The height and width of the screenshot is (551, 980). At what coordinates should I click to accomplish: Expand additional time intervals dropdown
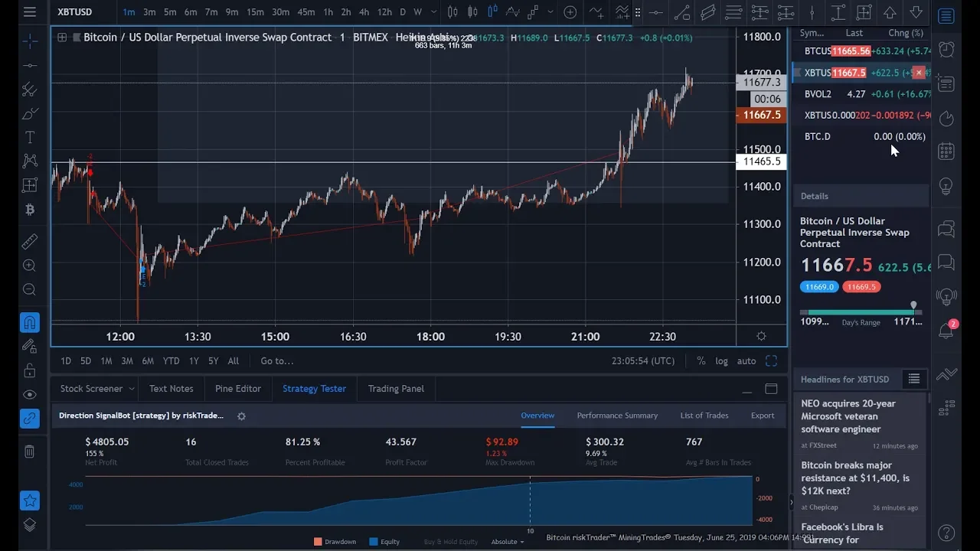(x=433, y=11)
